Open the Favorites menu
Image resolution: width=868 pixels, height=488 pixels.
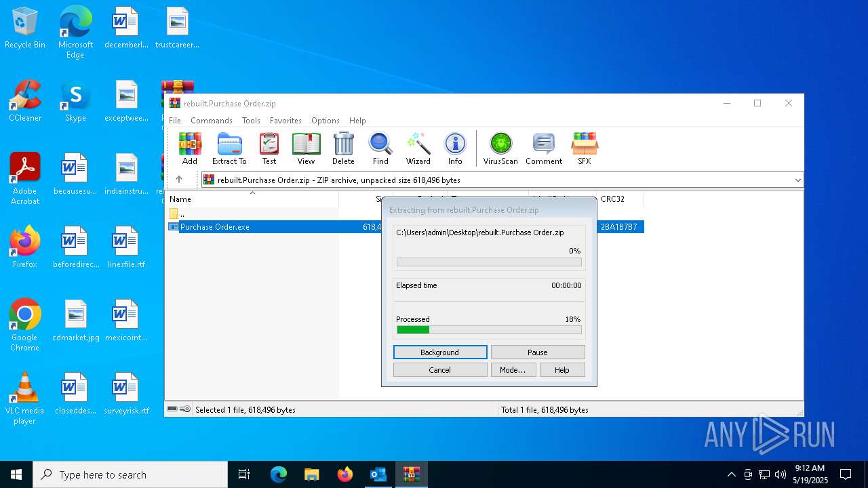click(285, 121)
